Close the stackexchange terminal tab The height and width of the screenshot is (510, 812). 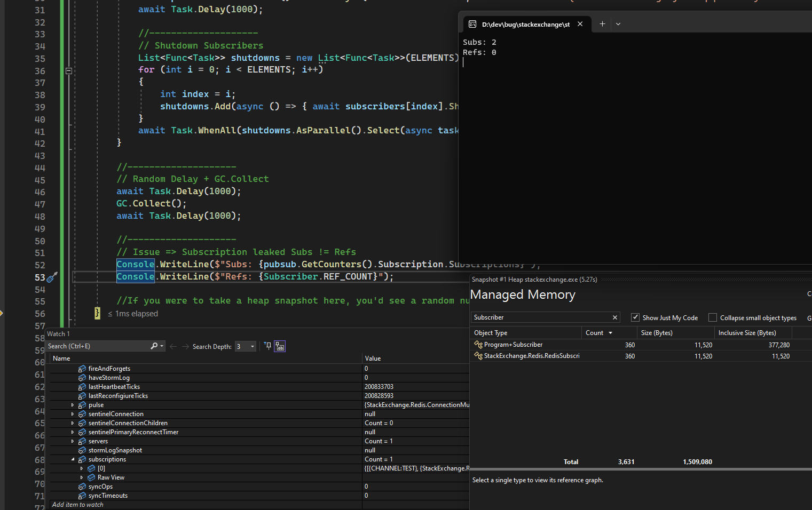(x=580, y=24)
